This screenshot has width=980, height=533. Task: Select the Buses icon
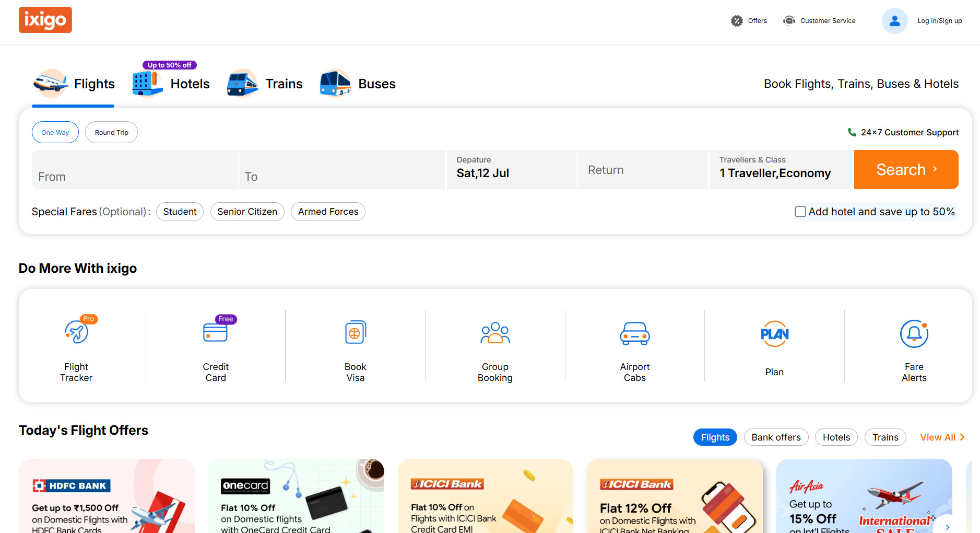(x=335, y=84)
